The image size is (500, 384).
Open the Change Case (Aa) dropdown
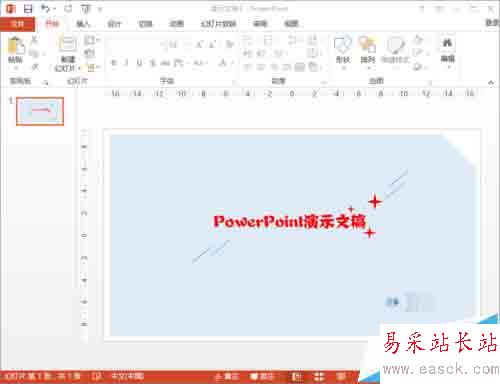(200, 63)
